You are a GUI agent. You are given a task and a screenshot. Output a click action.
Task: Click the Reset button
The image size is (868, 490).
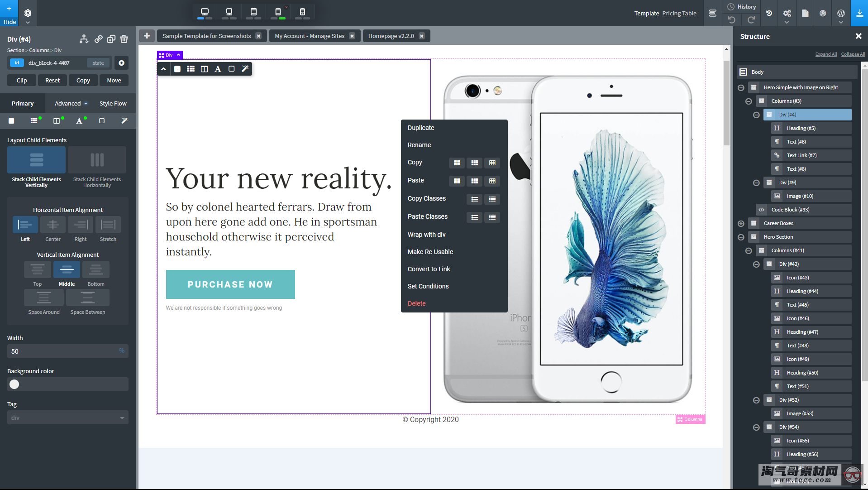[52, 80]
